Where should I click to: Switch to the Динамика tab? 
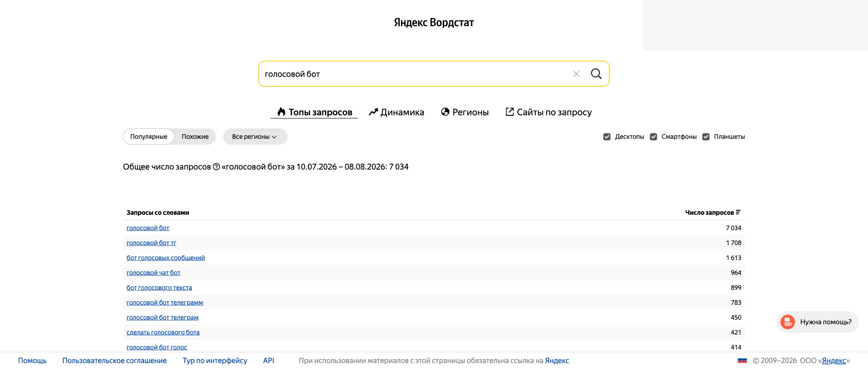pos(396,112)
